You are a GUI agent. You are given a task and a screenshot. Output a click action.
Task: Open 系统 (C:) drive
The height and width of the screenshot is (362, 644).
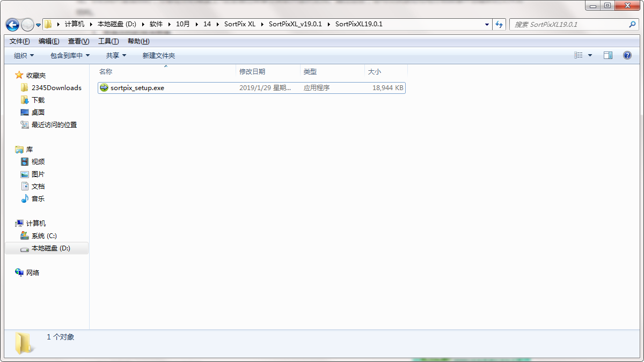44,235
